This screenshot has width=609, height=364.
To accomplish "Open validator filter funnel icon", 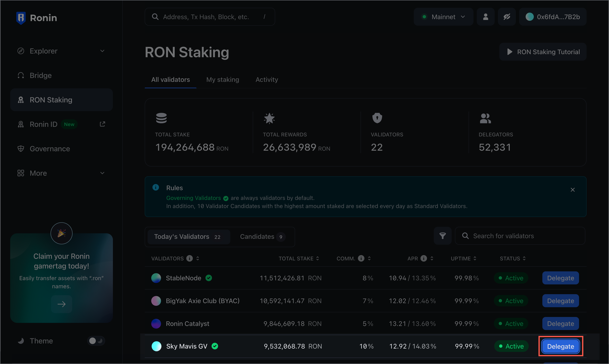I will [442, 236].
